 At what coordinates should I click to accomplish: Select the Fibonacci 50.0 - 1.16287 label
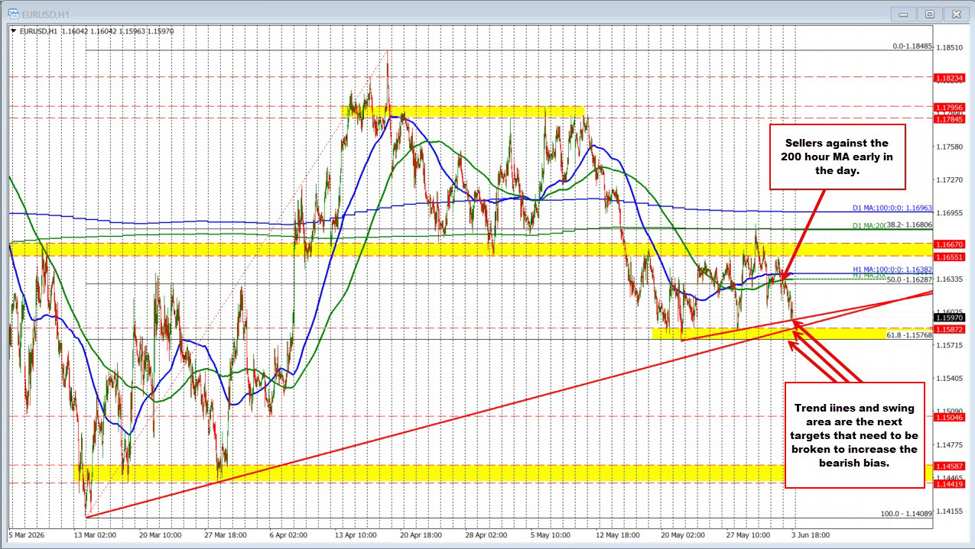(909, 280)
